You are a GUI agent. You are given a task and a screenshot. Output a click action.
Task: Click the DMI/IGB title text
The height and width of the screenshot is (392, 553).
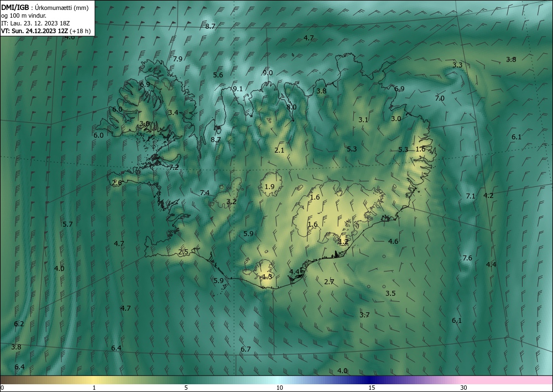15,8
